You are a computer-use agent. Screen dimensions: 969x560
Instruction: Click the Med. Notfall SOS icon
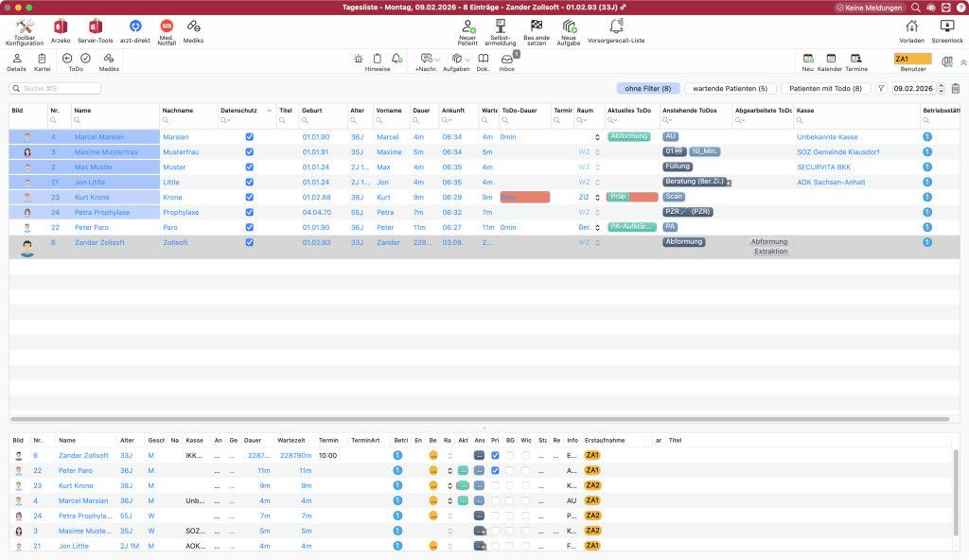point(167,26)
